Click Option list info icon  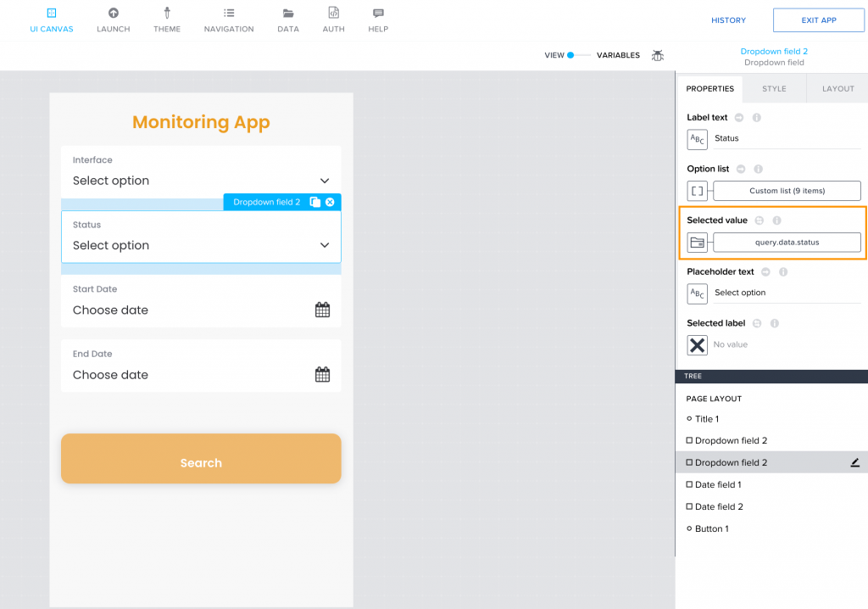pyautogui.click(x=759, y=169)
